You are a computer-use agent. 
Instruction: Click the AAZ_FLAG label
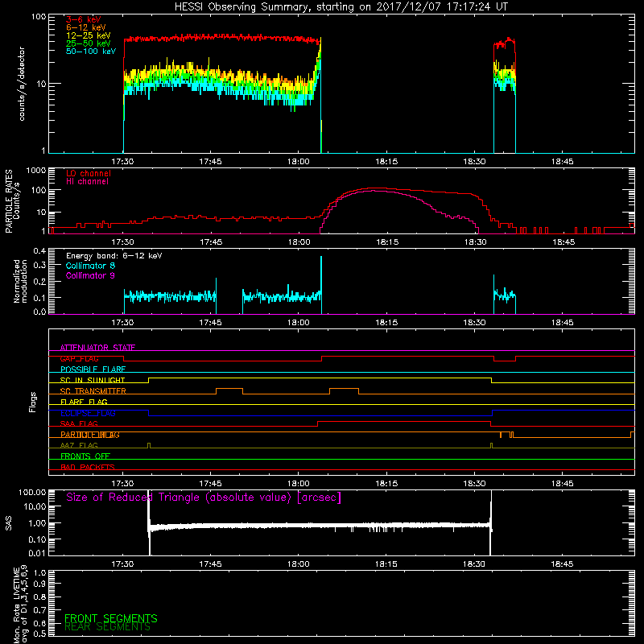tap(79, 446)
